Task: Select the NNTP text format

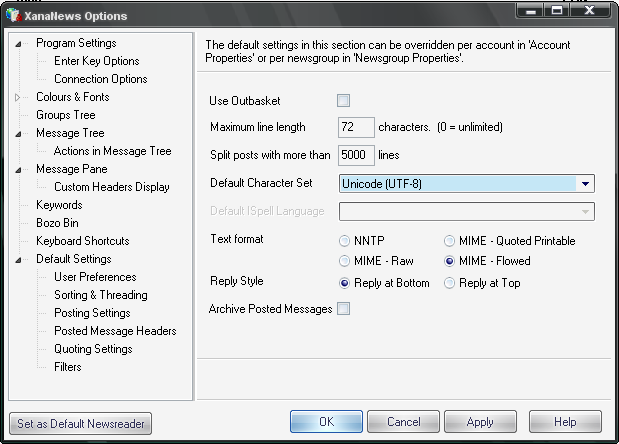Action: pos(344,241)
